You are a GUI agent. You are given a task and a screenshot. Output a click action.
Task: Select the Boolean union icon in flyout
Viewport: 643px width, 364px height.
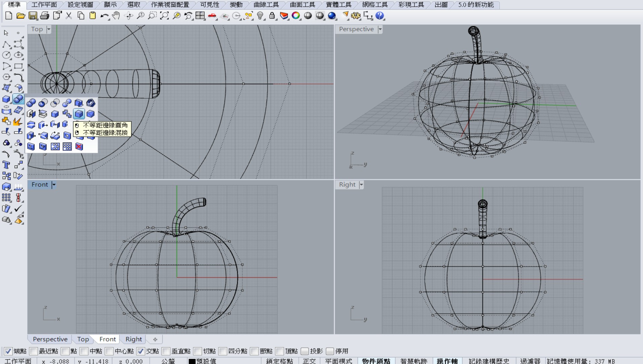click(x=31, y=103)
